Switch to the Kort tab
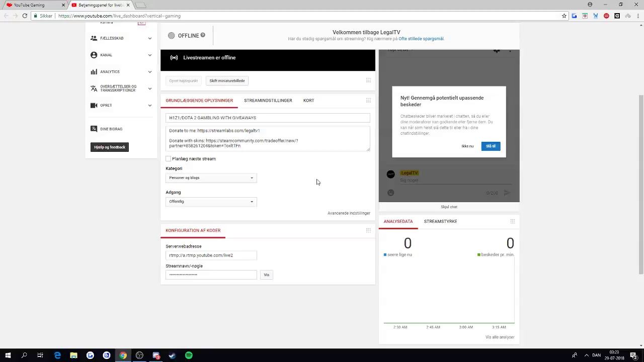 (x=308, y=101)
